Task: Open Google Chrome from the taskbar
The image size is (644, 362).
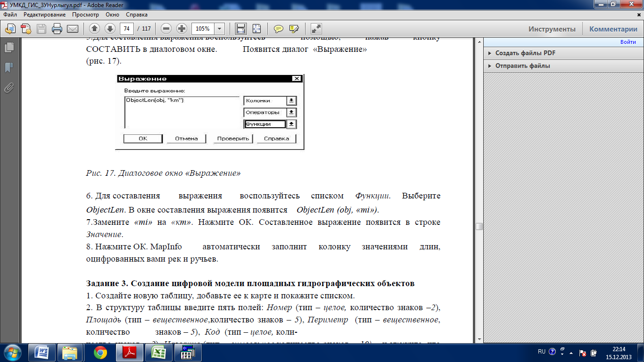Action: (x=100, y=353)
